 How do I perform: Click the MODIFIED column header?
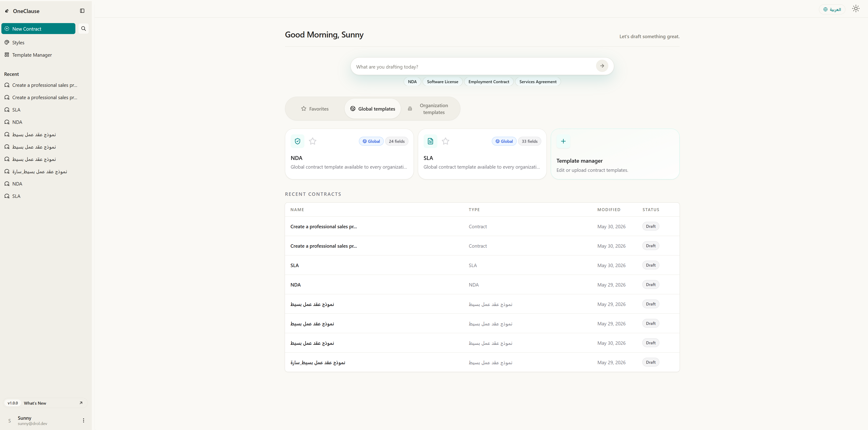coord(609,210)
